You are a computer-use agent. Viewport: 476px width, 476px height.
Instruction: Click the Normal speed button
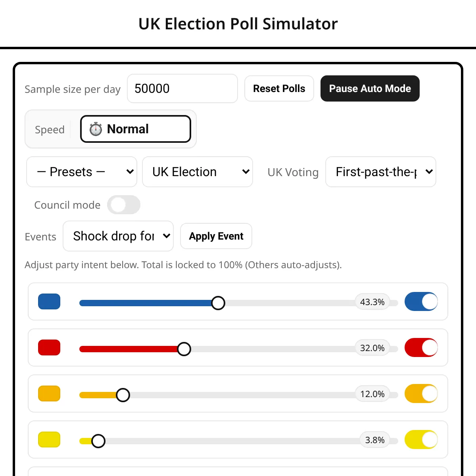click(x=136, y=129)
